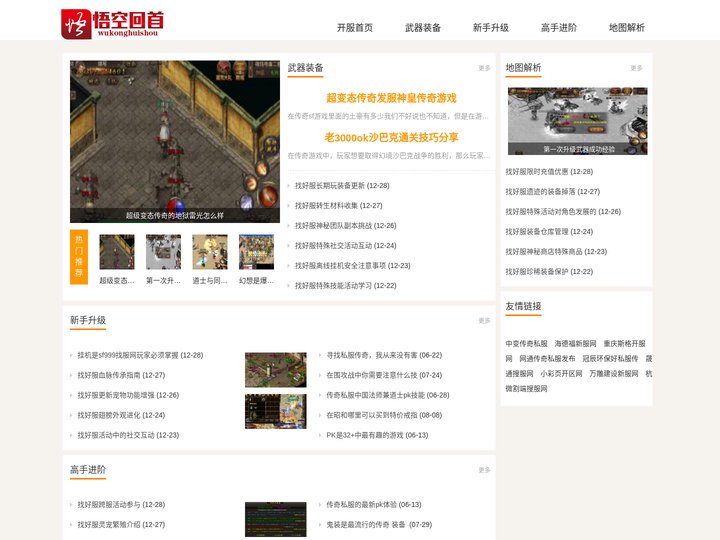The width and height of the screenshot is (720, 540).
Task: Click the 第一次升级武器成功经验 map thumbnail
Action: point(578,121)
